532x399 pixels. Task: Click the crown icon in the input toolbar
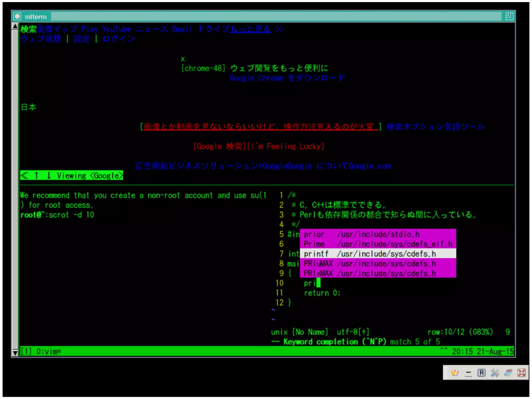(455, 373)
